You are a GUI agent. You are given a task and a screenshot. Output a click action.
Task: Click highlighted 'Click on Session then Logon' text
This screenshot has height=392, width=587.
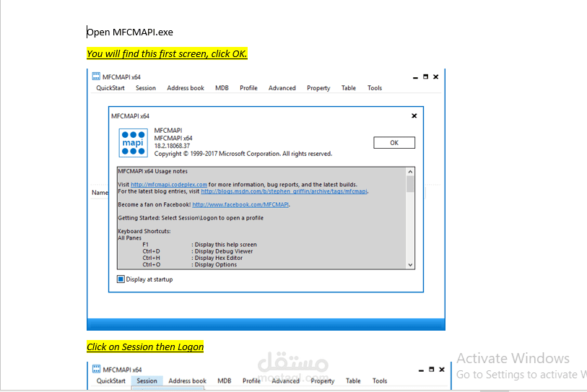coord(145,347)
